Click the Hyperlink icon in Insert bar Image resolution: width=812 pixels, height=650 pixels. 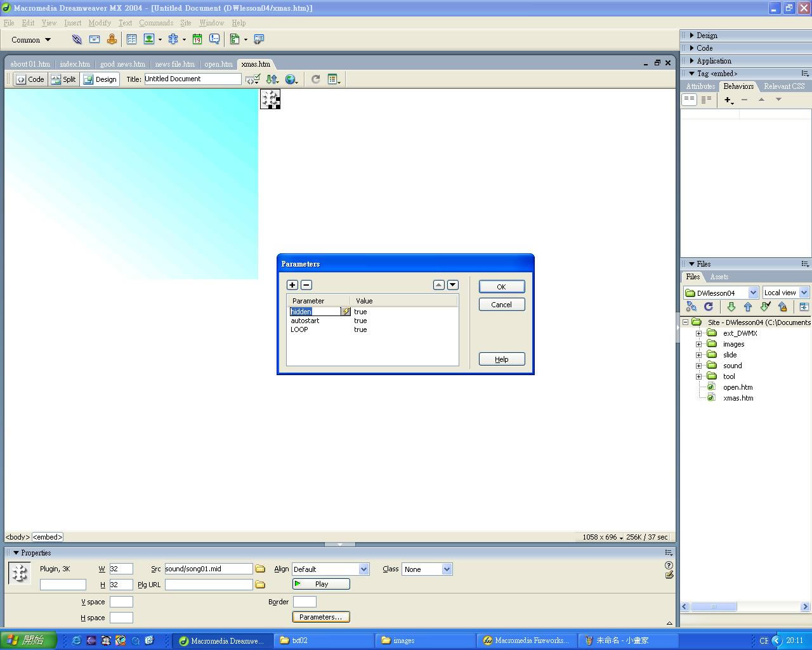(x=77, y=39)
